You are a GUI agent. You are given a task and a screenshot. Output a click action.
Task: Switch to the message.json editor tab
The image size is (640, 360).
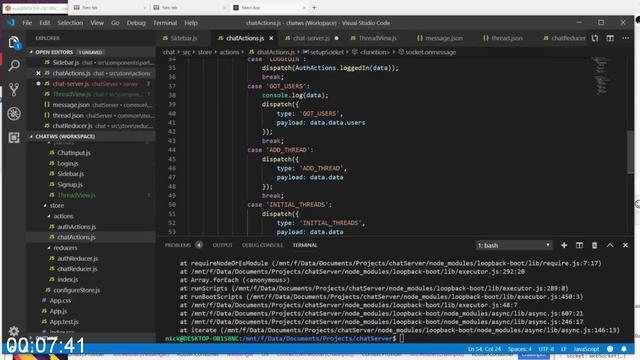[x=444, y=38]
